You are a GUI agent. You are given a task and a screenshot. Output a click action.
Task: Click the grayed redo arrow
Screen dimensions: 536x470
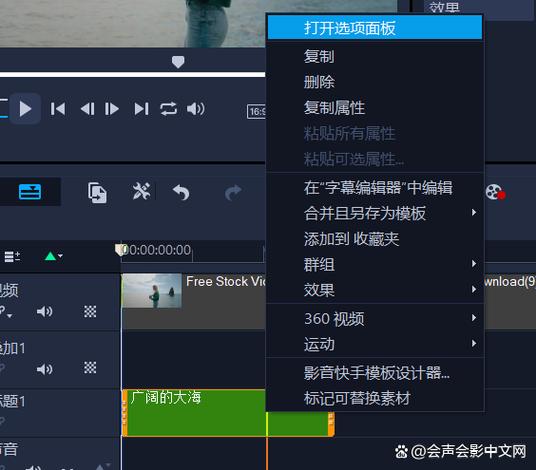[x=233, y=192]
